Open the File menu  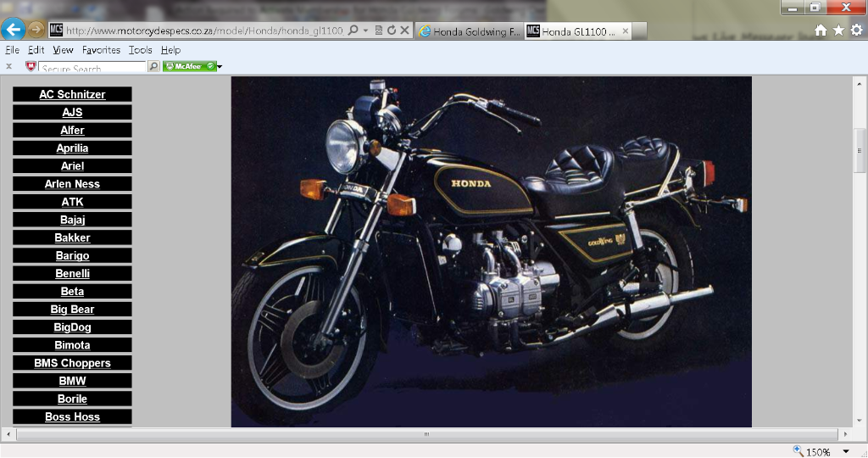[12, 50]
